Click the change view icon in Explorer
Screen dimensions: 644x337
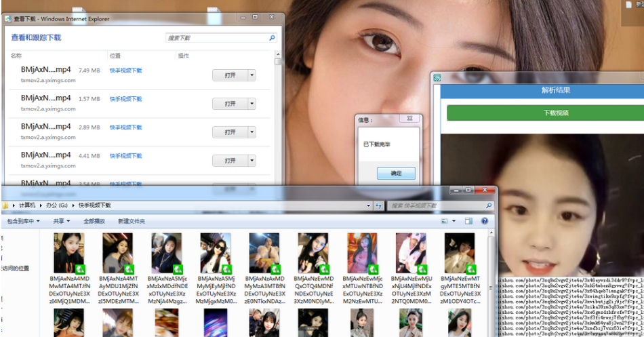pos(445,221)
